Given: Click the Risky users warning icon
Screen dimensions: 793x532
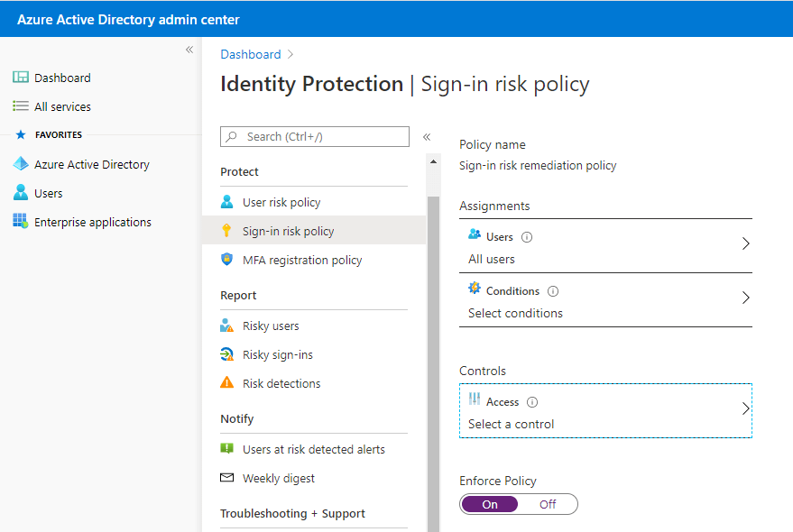Looking at the screenshot, I should click(x=227, y=326).
